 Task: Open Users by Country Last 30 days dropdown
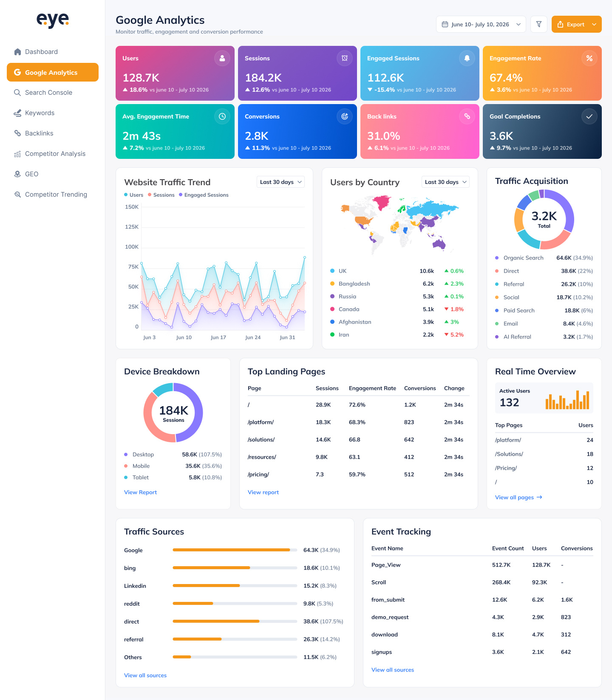coord(446,182)
